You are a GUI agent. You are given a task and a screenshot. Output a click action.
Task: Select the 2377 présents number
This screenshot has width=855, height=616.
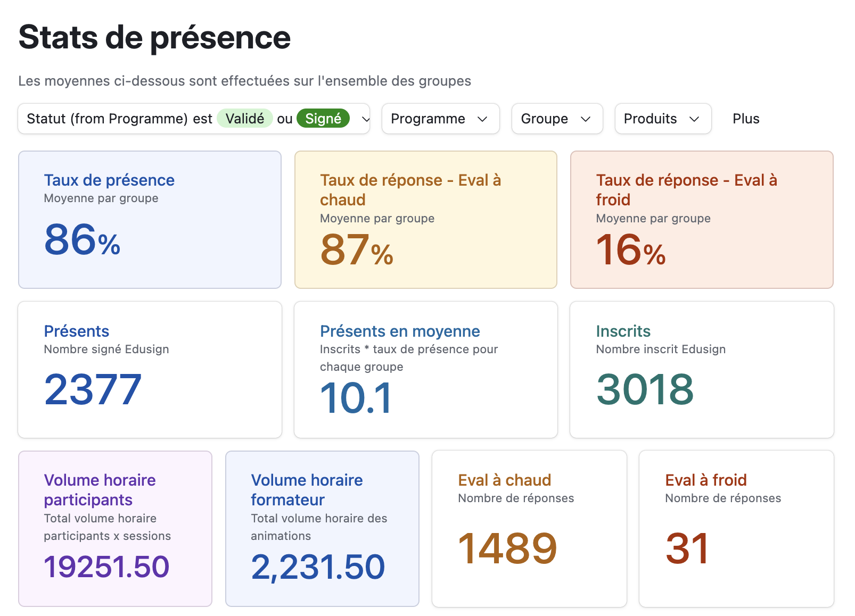pyautogui.click(x=93, y=389)
